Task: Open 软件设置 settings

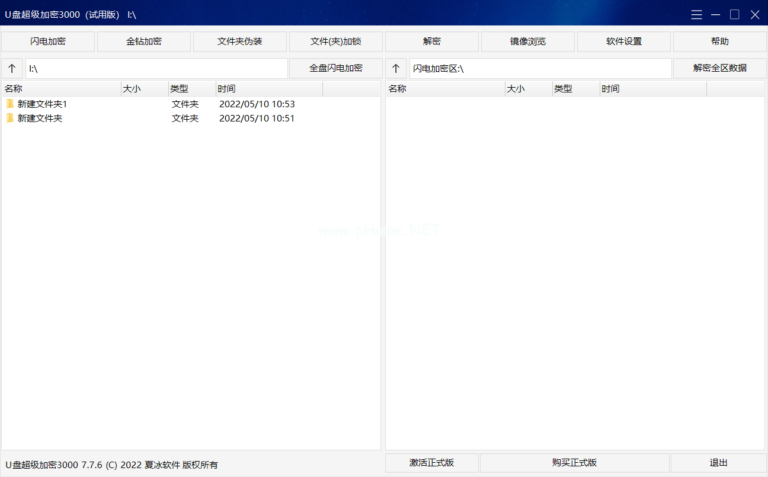Action: pos(624,42)
